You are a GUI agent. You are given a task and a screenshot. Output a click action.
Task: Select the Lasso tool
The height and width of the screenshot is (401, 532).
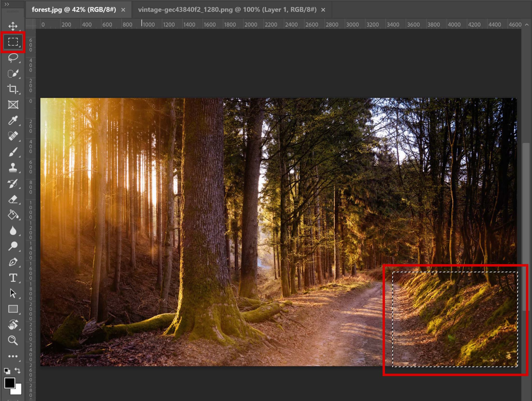(x=13, y=58)
